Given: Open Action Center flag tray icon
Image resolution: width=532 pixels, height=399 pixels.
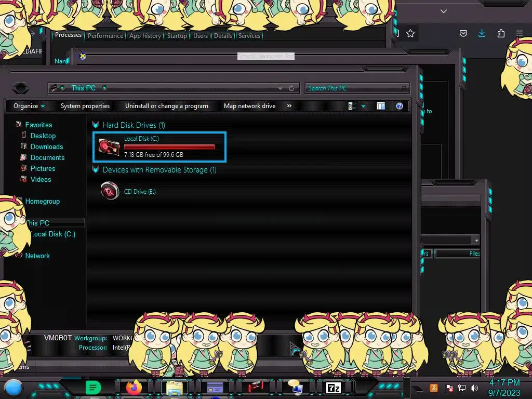Looking at the screenshot, I should [449, 388].
